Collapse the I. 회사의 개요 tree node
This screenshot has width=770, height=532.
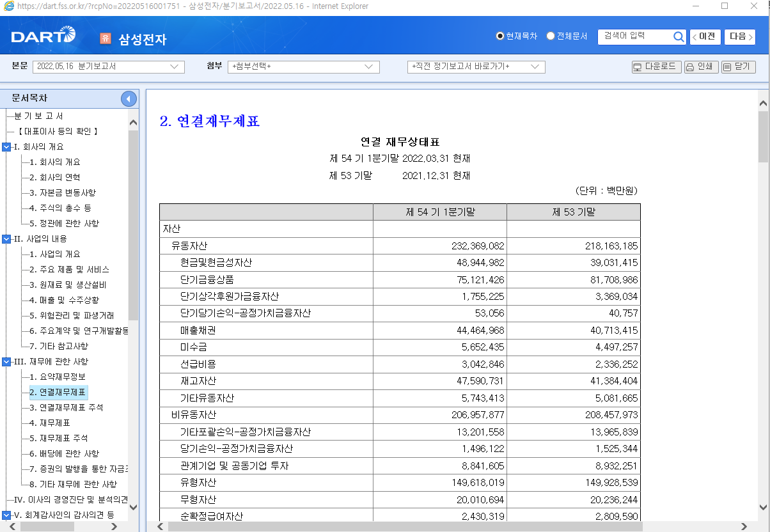pos(6,147)
